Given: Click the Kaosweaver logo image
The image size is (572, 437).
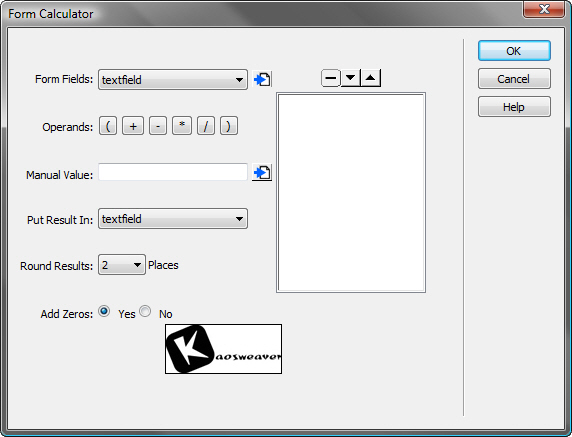Looking at the screenshot, I should tap(223, 349).
